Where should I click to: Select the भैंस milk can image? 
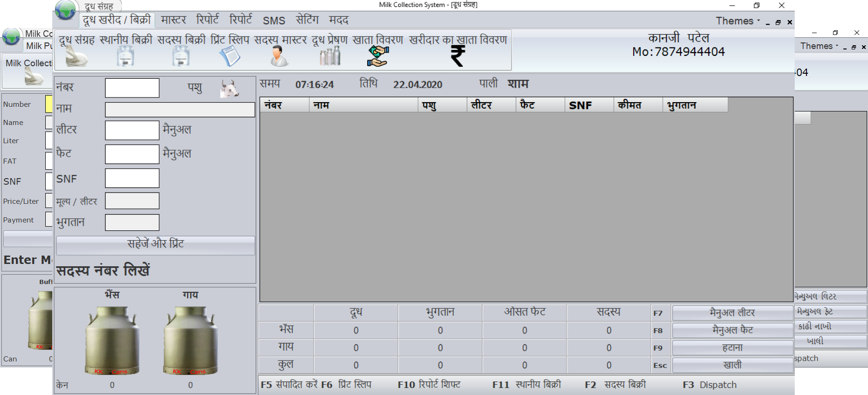[x=112, y=340]
